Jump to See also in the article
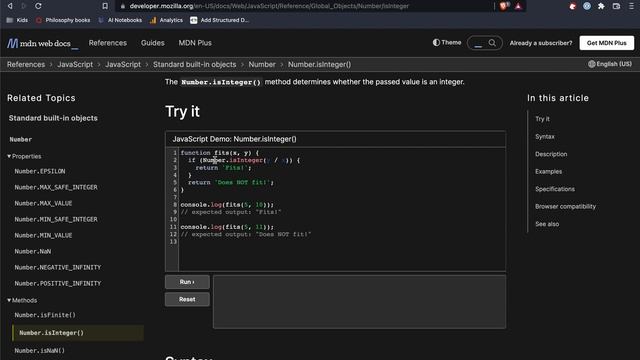The width and height of the screenshot is (640, 360). pos(547,224)
